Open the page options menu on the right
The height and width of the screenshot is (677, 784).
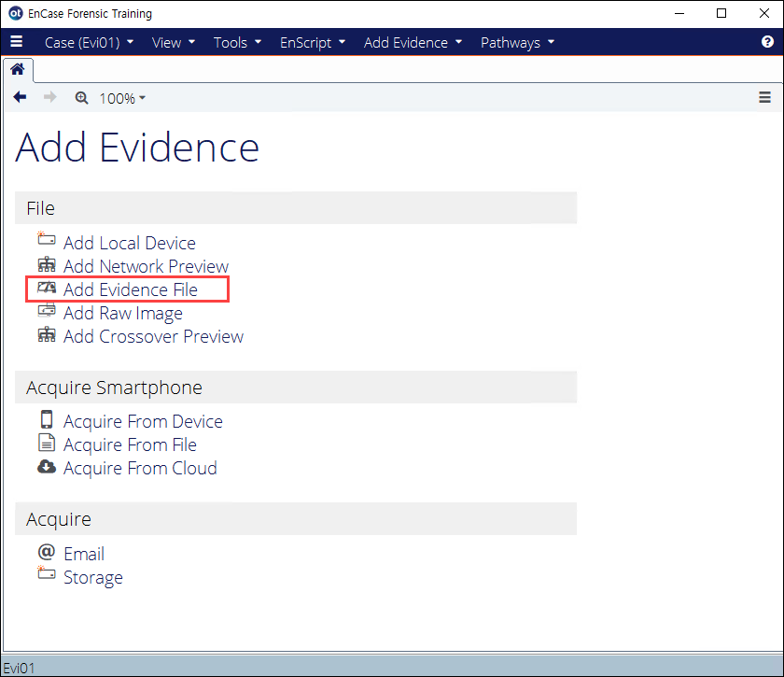[764, 97]
